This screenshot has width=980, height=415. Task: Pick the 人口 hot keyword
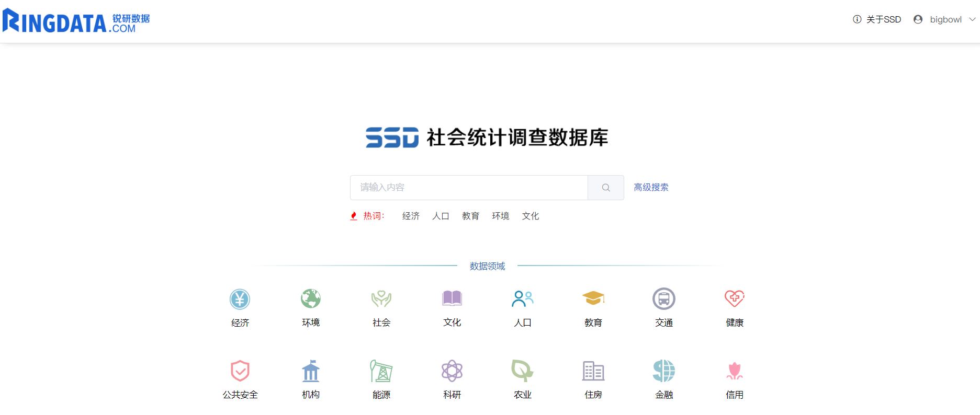click(441, 216)
